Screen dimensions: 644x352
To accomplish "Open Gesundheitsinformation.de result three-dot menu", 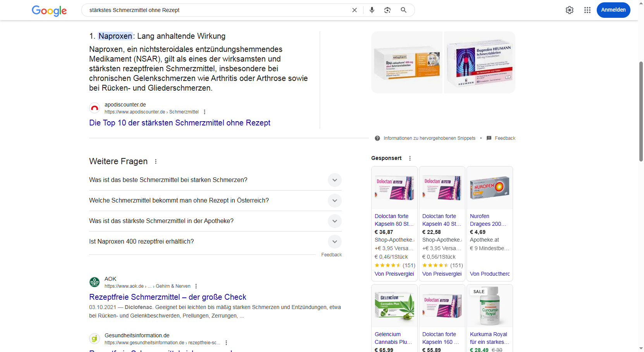I will point(226,343).
